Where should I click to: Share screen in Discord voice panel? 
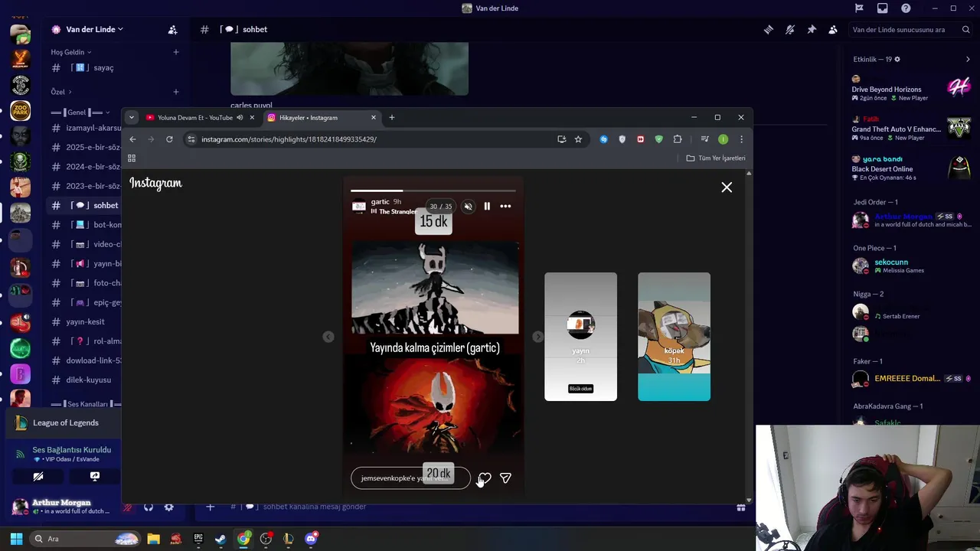pos(95,476)
